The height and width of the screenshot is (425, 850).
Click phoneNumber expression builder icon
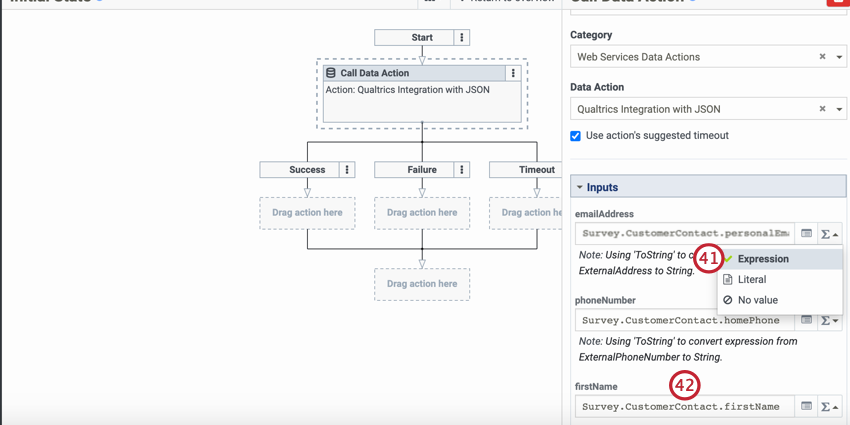(x=807, y=320)
